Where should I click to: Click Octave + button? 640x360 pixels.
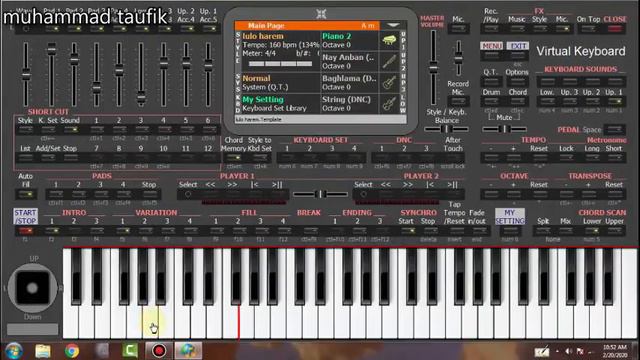[513, 194]
